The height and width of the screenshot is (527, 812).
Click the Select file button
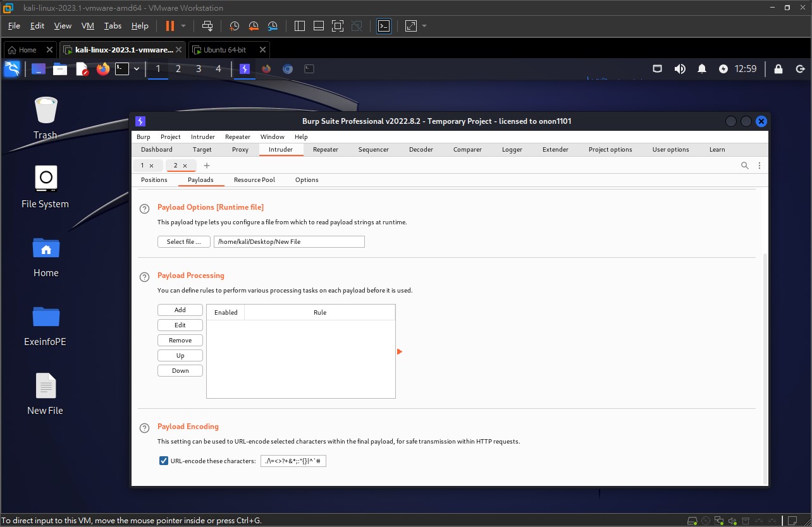point(183,241)
